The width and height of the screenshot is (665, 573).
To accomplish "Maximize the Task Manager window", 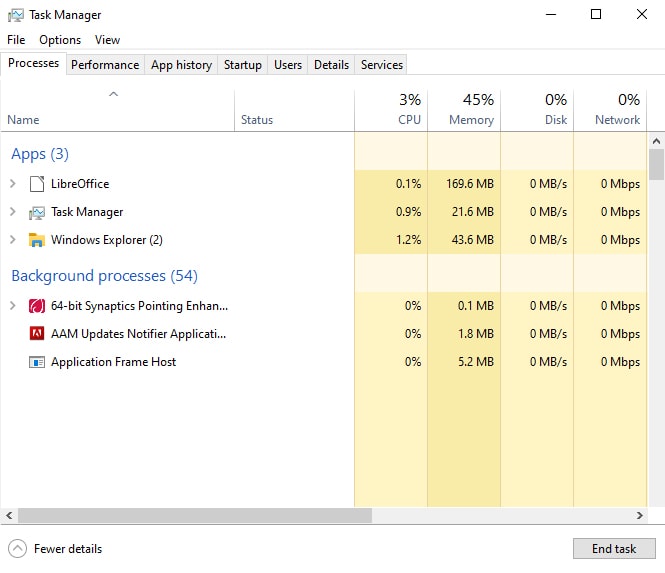I will 596,14.
